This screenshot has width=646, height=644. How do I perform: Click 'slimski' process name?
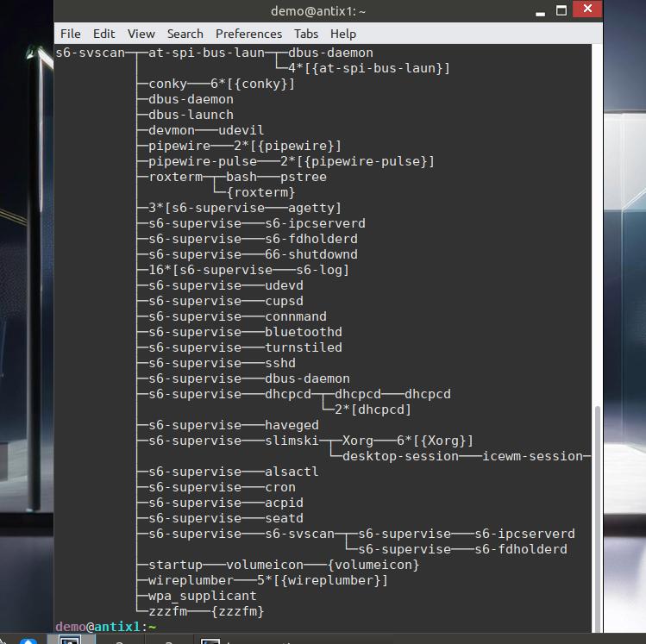point(292,441)
